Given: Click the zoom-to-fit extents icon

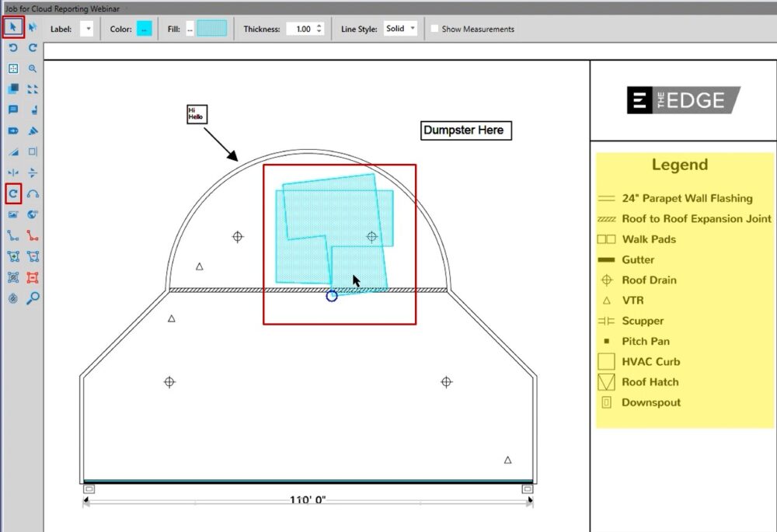Looking at the screenshot, I should [13, 69].
